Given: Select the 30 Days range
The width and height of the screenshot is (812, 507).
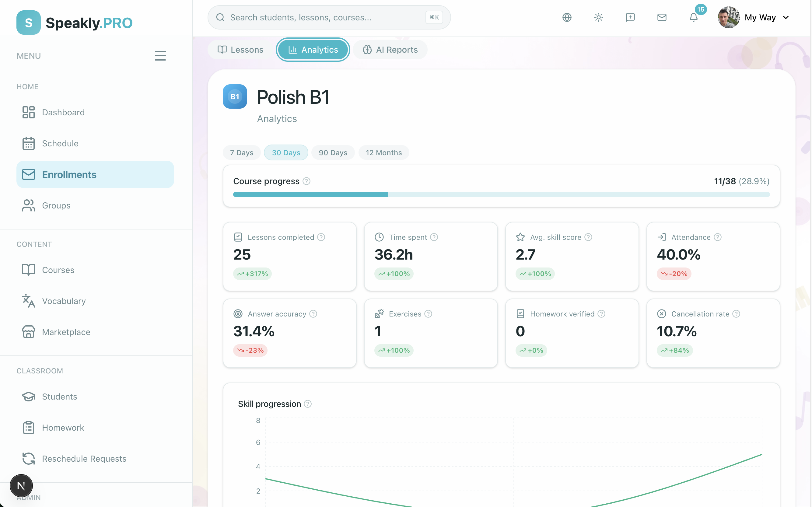Looking at the screenshot, I should (x=286, y=152).
